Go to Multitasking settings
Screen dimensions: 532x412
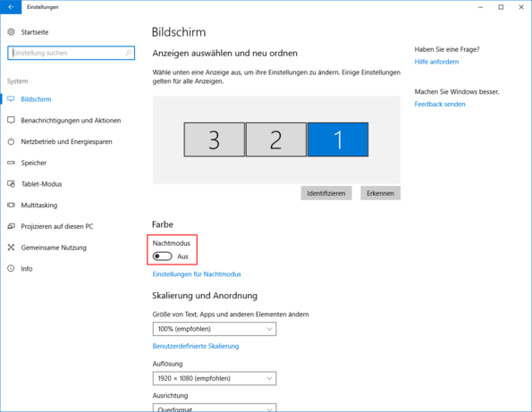(x=39, y=206)
